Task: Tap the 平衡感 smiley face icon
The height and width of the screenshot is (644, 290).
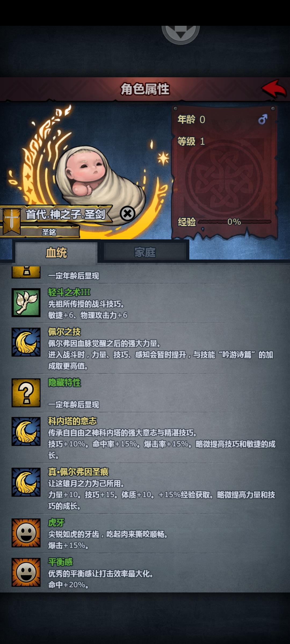Action: pos(26,572)
